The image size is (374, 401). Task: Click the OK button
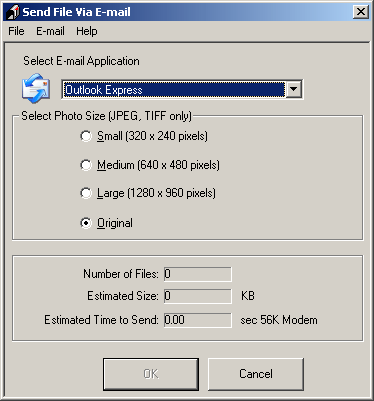[x=151, y=374]
